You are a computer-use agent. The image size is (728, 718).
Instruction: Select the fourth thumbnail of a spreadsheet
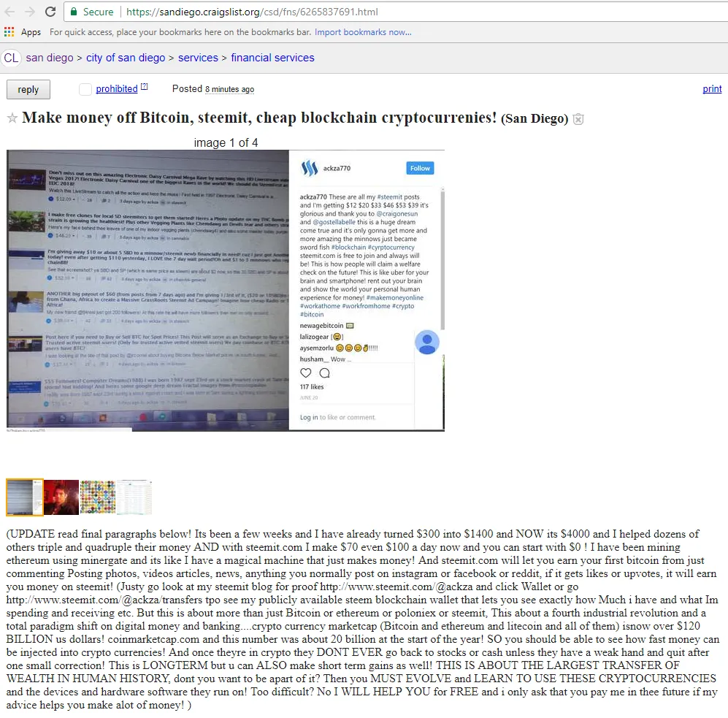(x=134, y=497)
